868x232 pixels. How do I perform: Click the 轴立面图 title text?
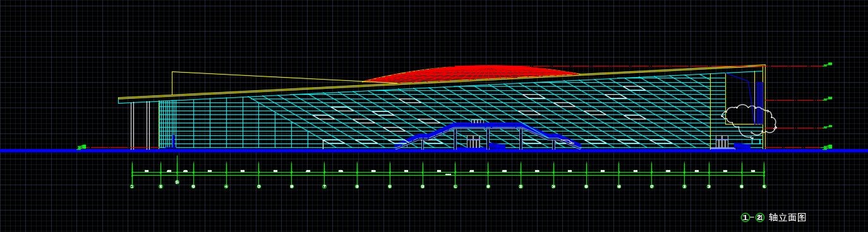click(x=788, y=217)
